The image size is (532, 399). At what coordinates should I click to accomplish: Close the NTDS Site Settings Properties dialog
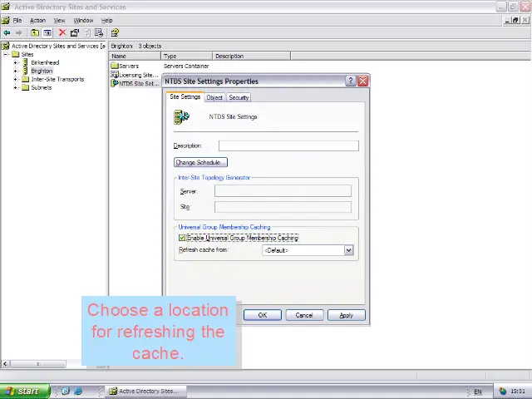click(x=362, y=81)
